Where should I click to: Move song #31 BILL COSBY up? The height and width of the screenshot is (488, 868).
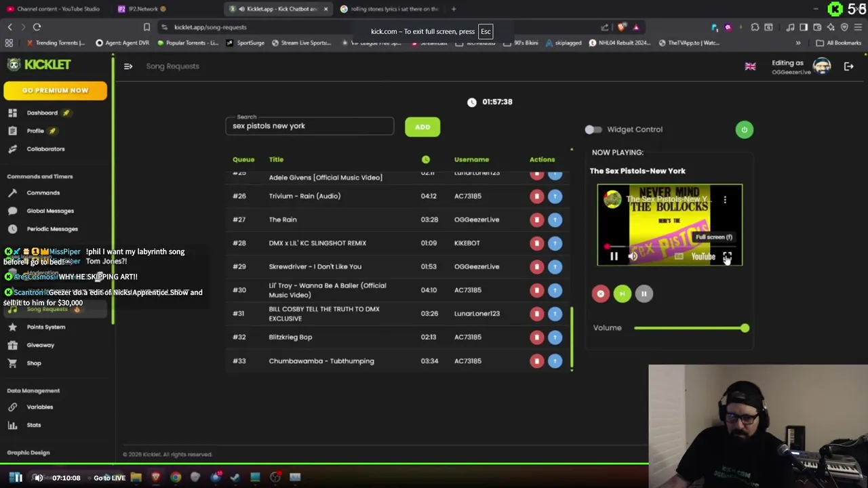click(555, 313)
